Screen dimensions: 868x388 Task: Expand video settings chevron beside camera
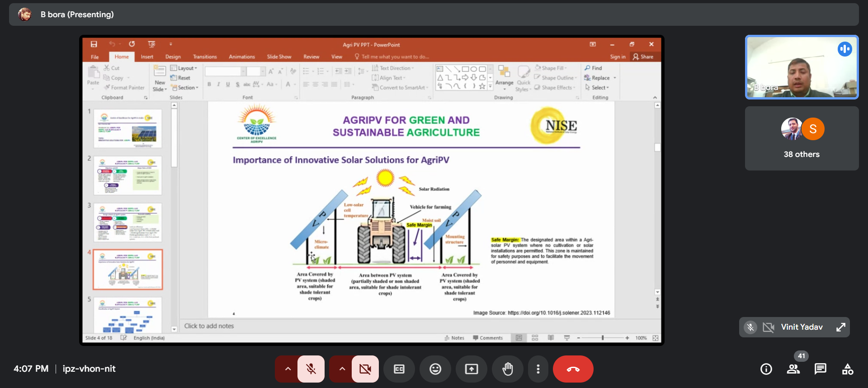tap(342, 369)
